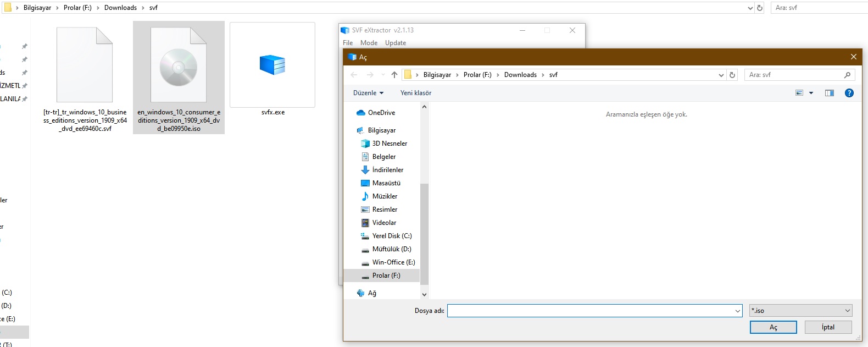Open the 3D Nesneler folder
Image resolution: width=868 pixels, height=347 pixels.
(390, 144)
